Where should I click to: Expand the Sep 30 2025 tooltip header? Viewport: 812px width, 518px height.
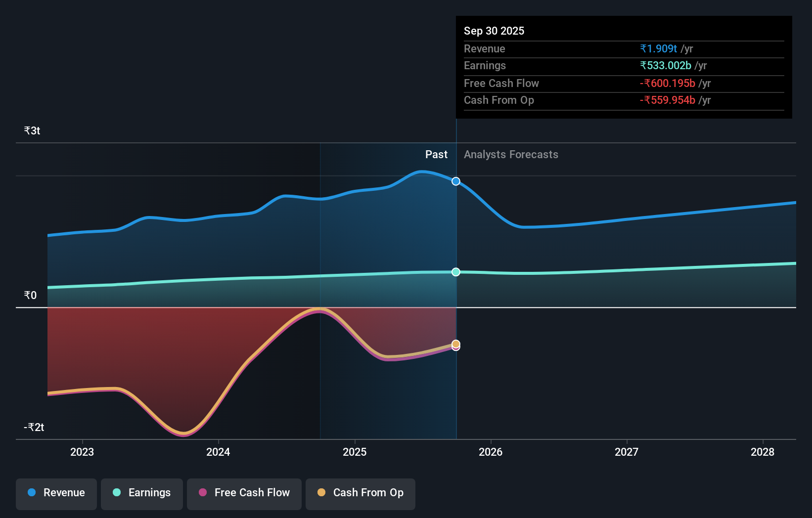coord(494,31)
